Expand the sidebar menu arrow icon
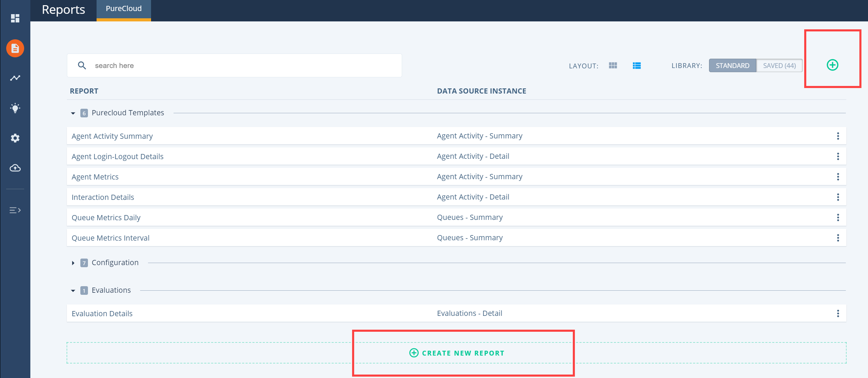This screenshot has width=868, height=378. (x=15, y=210)
